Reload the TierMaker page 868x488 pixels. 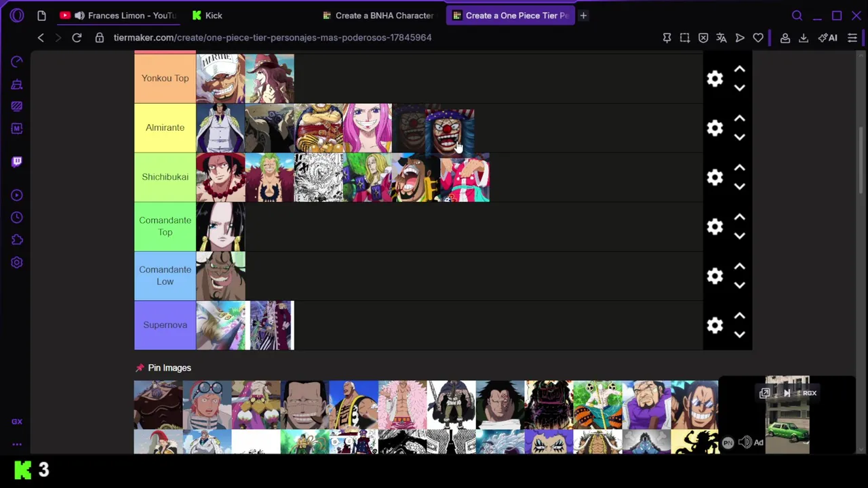(x=77, y=37)
